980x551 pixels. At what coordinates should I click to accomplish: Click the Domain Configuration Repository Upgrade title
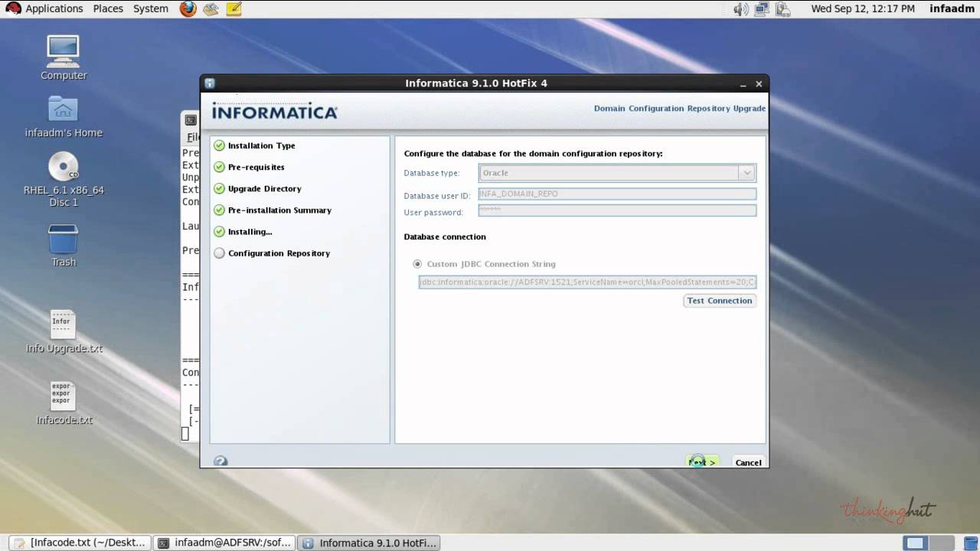tap(680, 109)
